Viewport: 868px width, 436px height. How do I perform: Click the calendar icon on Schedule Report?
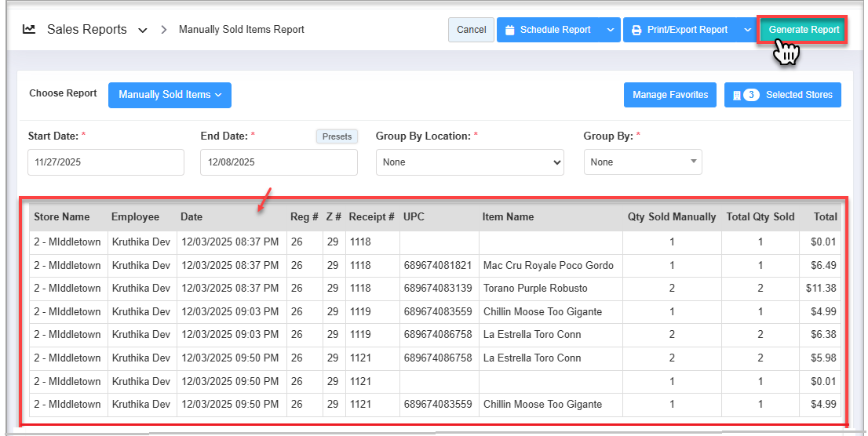click(510, 30)
